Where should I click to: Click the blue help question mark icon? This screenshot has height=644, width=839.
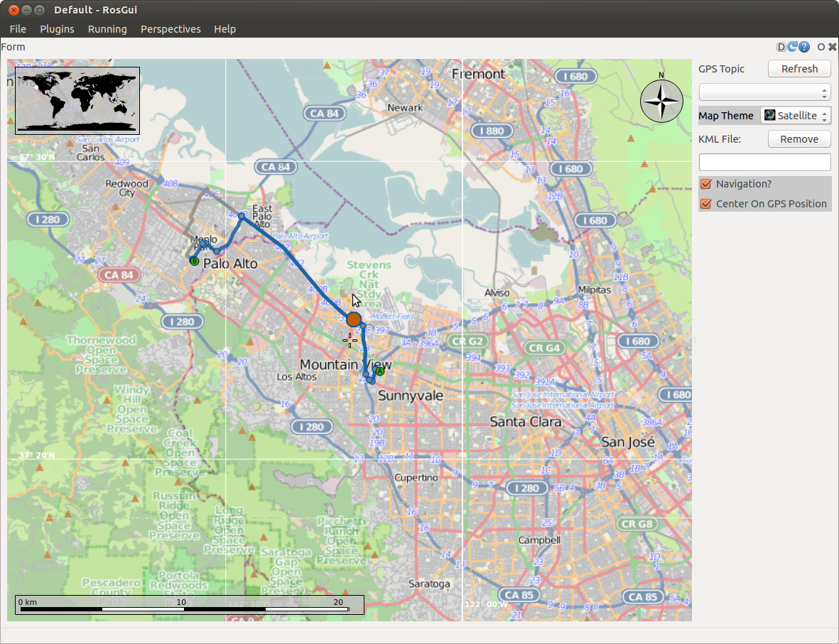(x=804, y=48)
